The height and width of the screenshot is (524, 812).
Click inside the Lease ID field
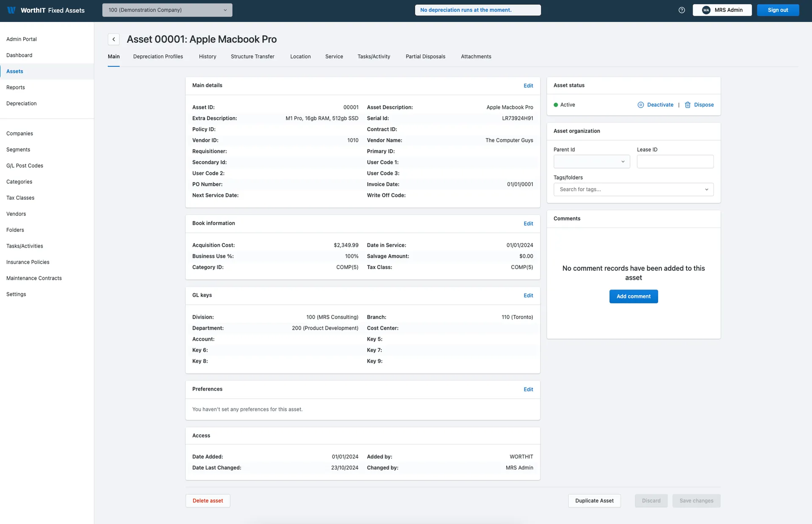tap(675, 161)
